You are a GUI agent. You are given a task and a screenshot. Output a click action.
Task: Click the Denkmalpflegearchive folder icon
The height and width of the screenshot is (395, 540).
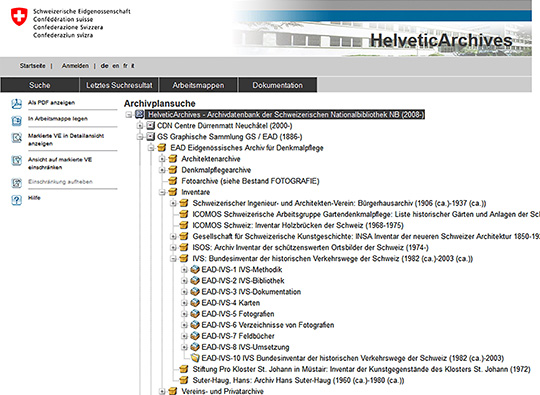coord(173,170)
